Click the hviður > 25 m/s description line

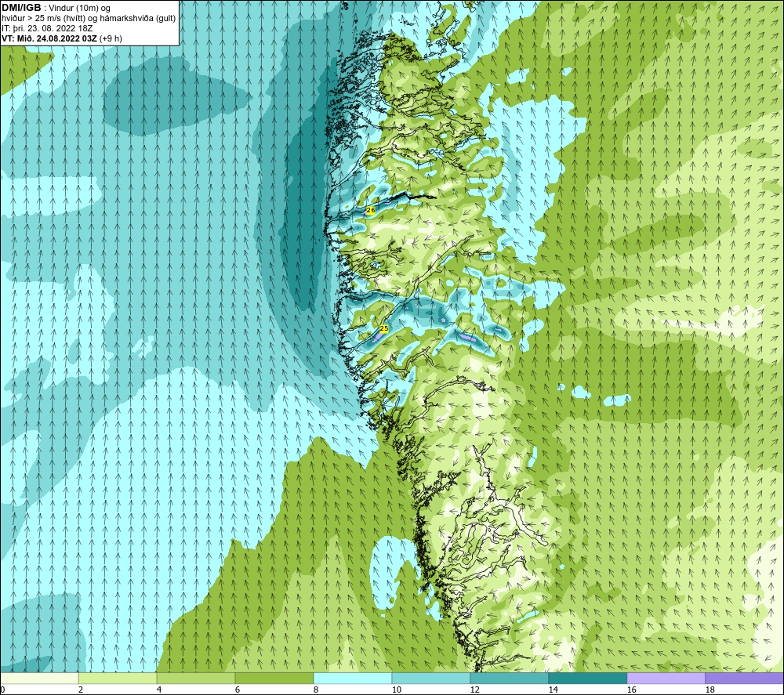[89, 19]
